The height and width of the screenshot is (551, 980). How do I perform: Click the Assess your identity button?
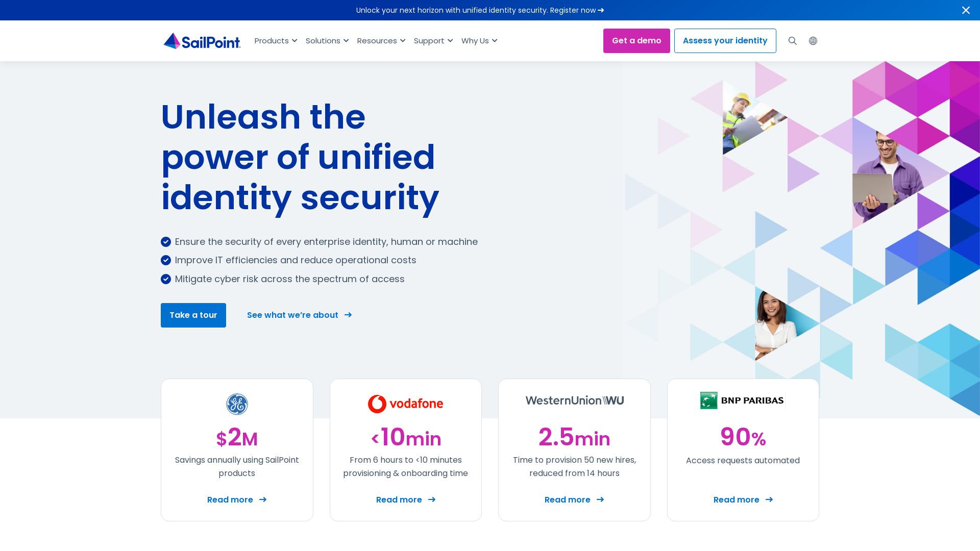725,41
